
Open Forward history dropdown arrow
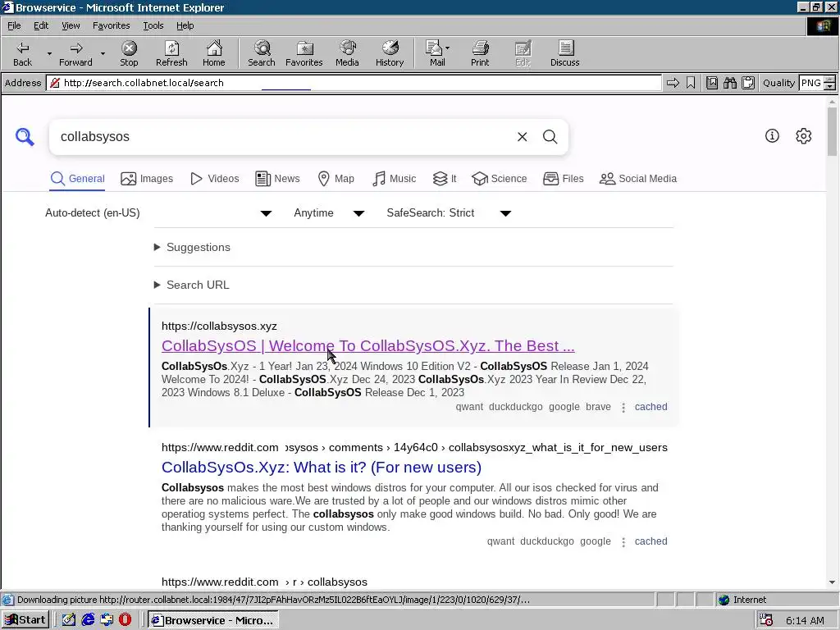tap(103, 53)
